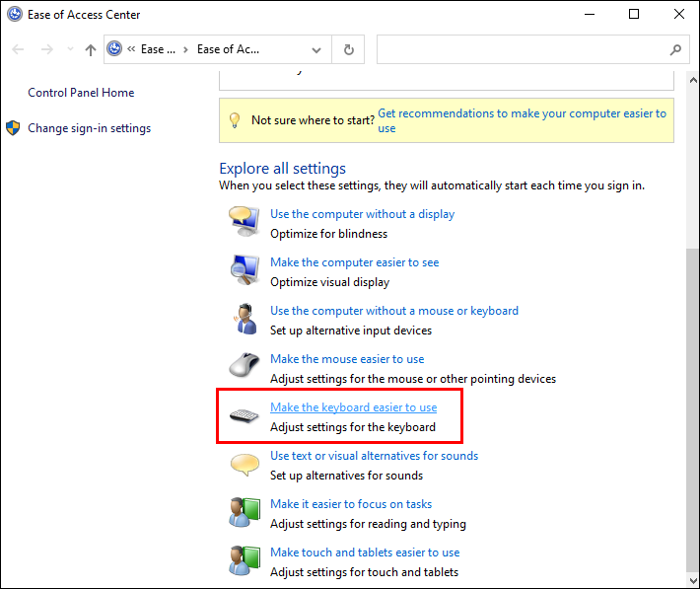Click the Ease breadcrumb segment in address bar

pyautogui.click(x=158, y=49)
